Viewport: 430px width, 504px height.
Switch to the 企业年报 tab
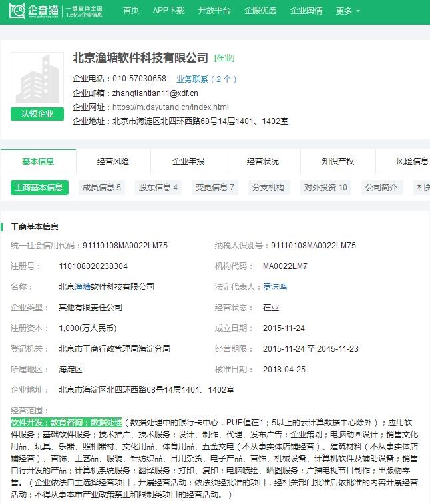(x=188, y=161)
